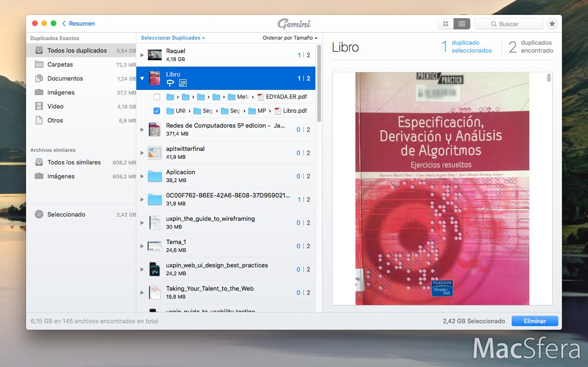Click the PDF file icon beside Libro.pdf
588x367 pixels.
(278, 111)
